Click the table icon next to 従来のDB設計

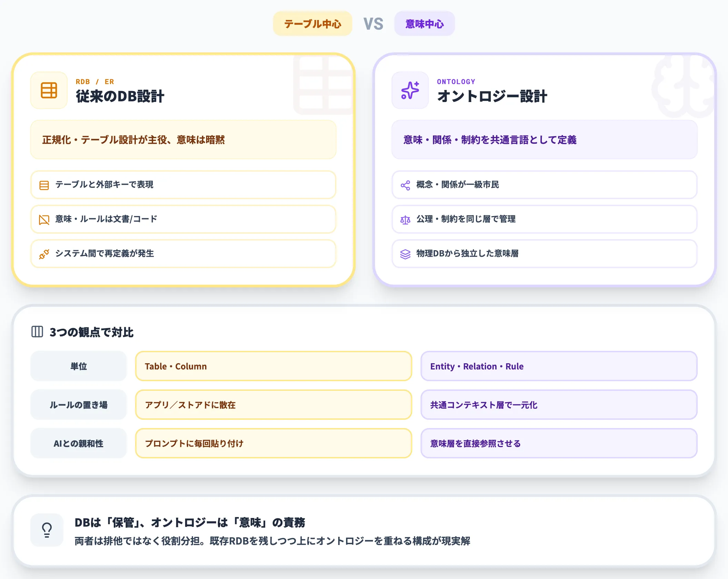[49, 91]
